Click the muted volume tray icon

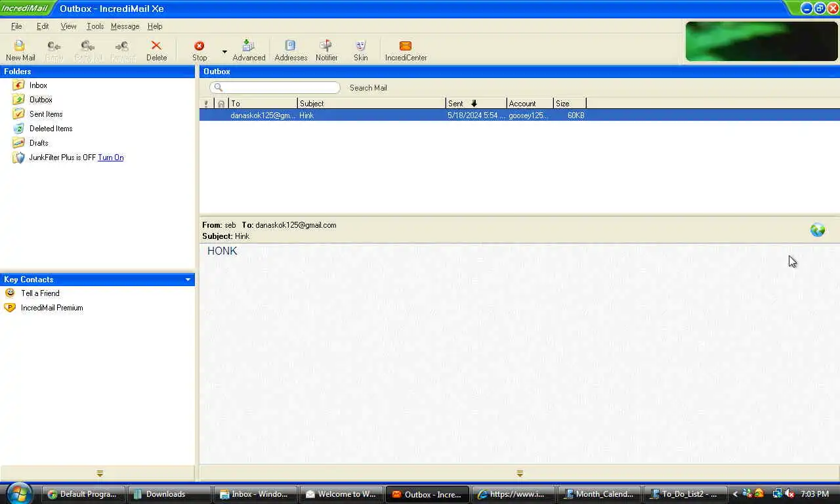pyautogui.click(x=789, y=493)
